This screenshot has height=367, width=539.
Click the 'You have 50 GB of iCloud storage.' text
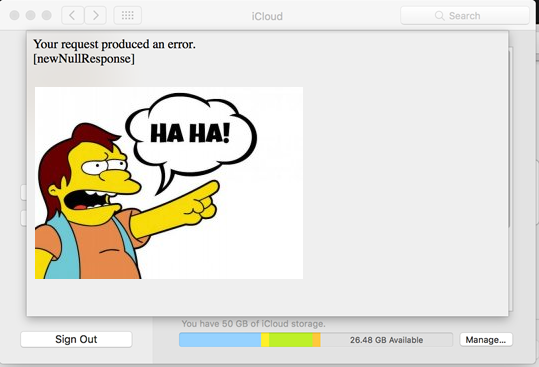coord(253,324)
